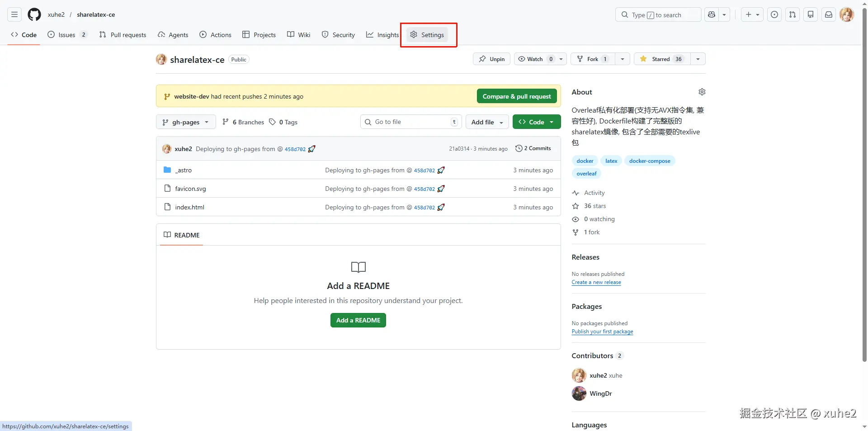Open the Actions tab
Screen dimensions: 868x431
(x=215, y=35)
